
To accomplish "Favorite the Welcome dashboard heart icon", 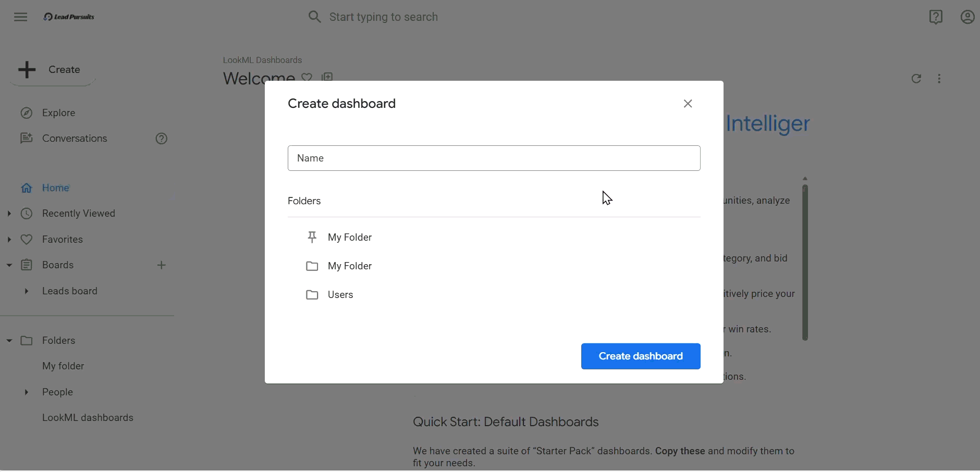I will click(x=307, y=77).
